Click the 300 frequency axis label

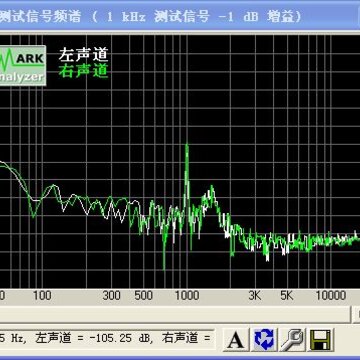[x=111, y=295]
